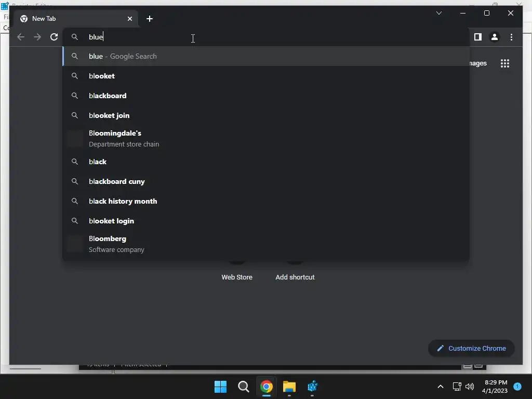
Task: Click the Add shortcut tile
Action: [295, 271]
